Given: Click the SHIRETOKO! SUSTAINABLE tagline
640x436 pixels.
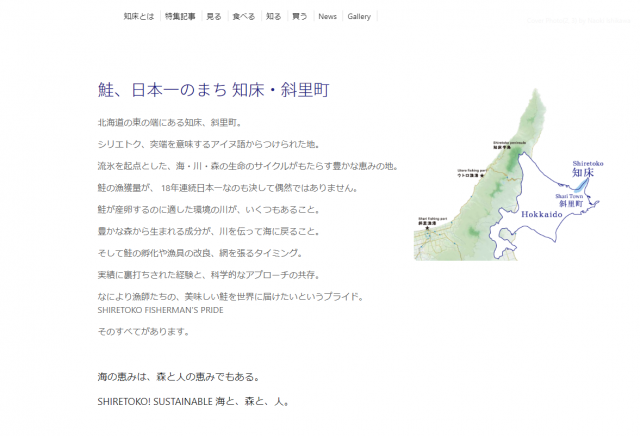Looking at the screenshot, I should click(x=193, y=402).
